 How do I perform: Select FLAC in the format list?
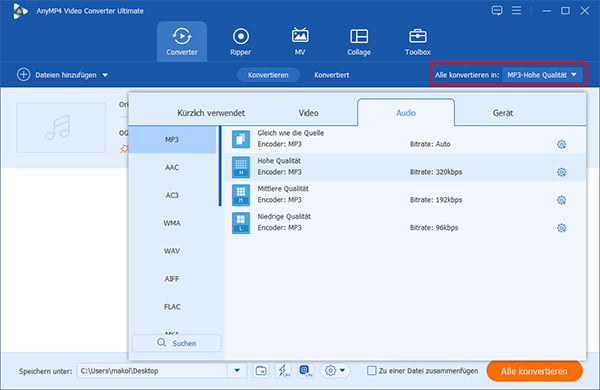[173, 307]
